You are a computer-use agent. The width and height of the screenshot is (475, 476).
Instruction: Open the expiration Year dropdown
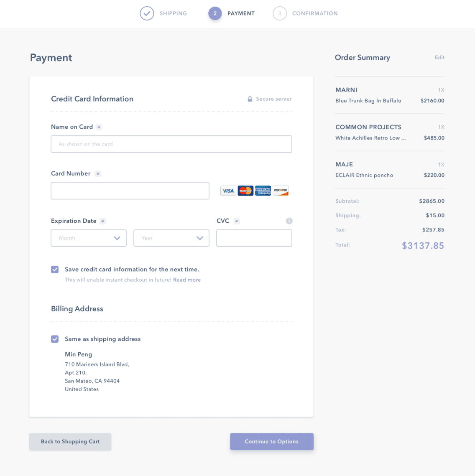[171, 238]
